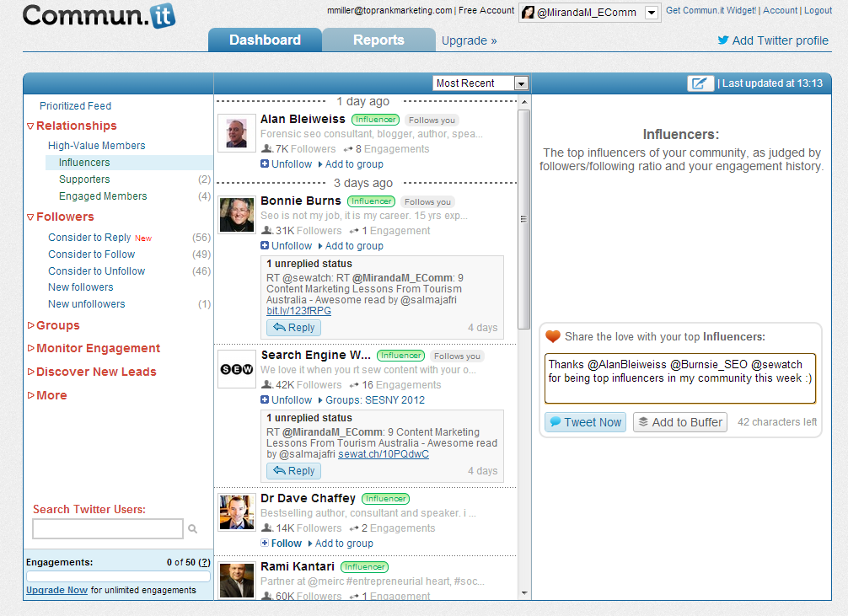Viewport: 848px width, 616px height.
Task: Click Upgrade Now for unlimited engagements
Action: coord(56,590)
